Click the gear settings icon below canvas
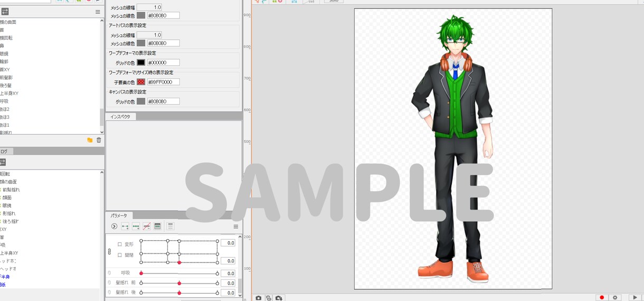Screen dimensions: 644x301 (615, 298)
